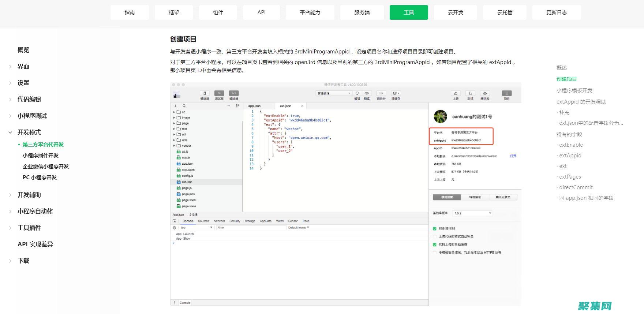The image size is (644, 314).
Task: Switch to the 域名信息 tab
Action: 475,197
